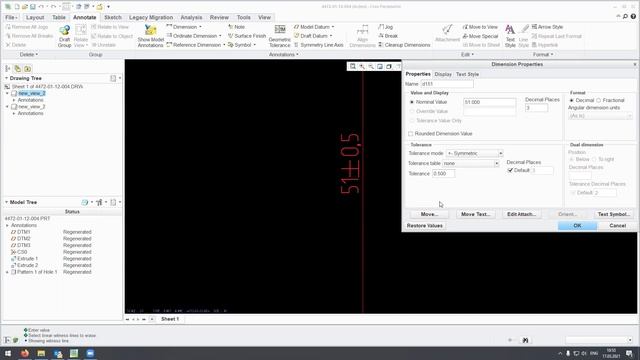Viewport: 640px width, 360px height.
Task: Click Text Symbol... button
Action: click(613, 214)
